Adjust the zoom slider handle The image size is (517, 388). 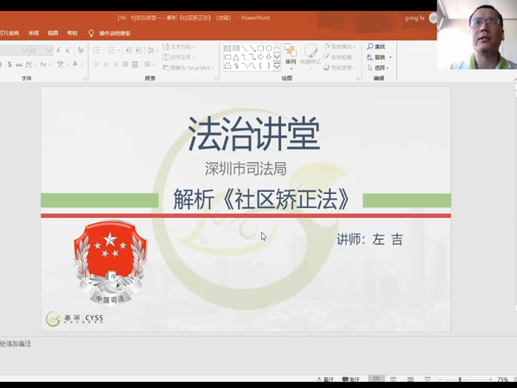click(x=460, y=379)
